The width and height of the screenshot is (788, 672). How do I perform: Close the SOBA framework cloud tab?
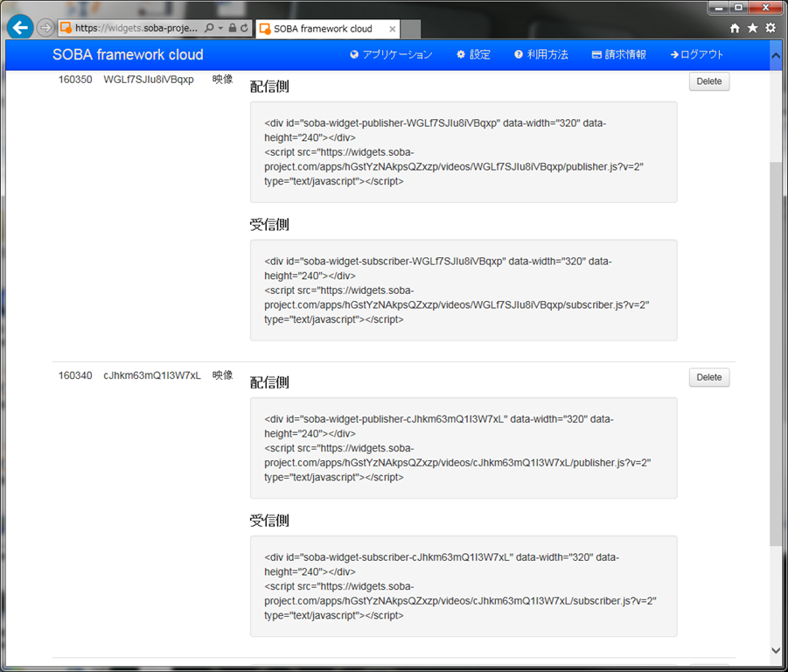click(393, 29)
